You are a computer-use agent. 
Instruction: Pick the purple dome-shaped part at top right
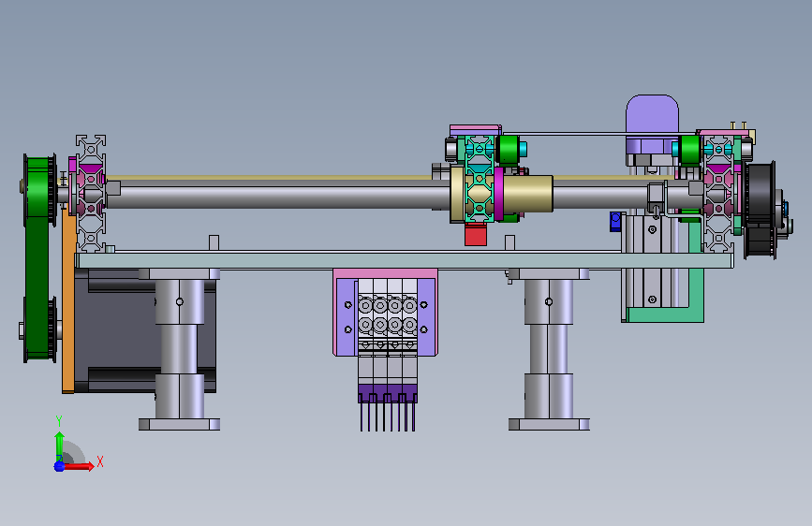pyautogui.click(x=652, y=114)
